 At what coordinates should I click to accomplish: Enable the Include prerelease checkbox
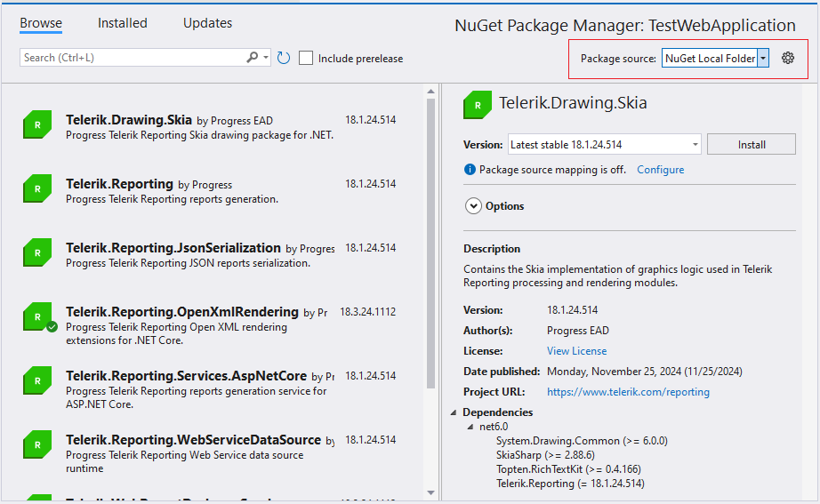click(306, 58)
